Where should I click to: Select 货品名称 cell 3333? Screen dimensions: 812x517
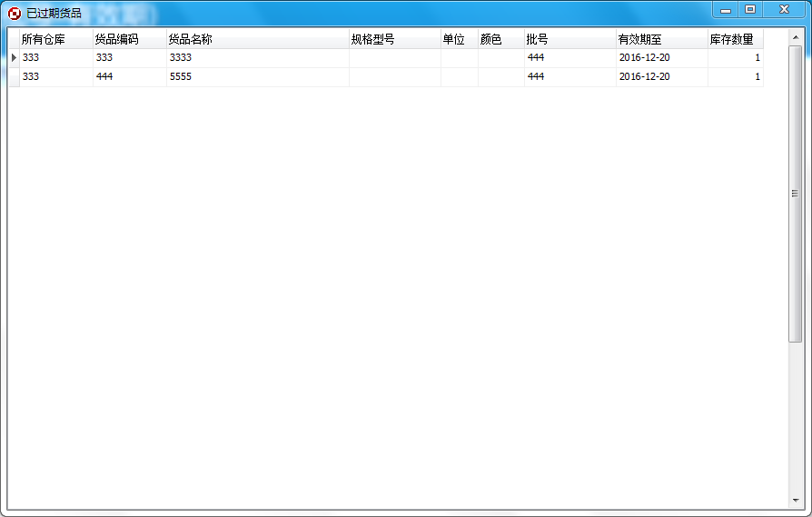point(257,58)
